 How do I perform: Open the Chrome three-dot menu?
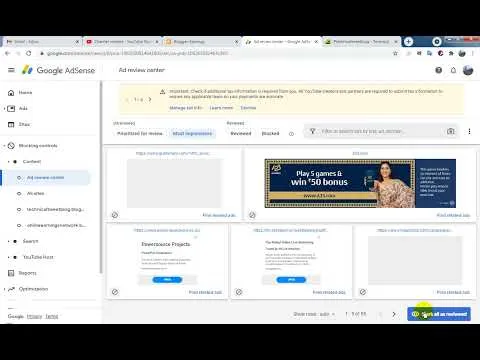coord(473,53)
